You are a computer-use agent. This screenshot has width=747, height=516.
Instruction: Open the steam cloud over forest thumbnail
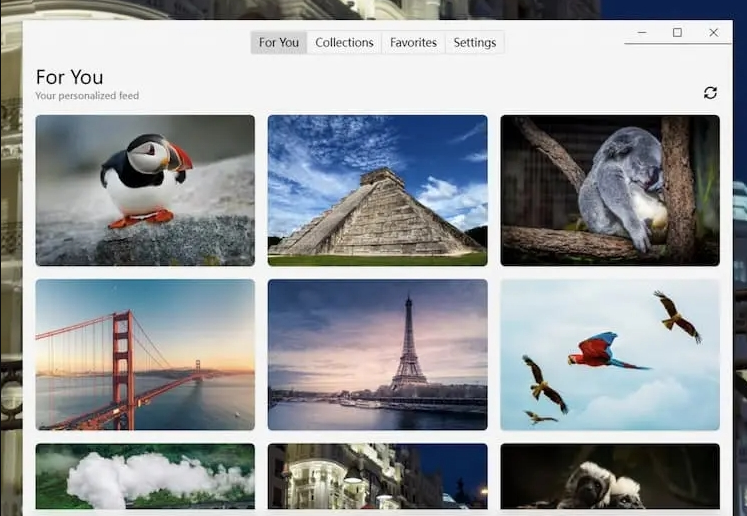[145, 477]
